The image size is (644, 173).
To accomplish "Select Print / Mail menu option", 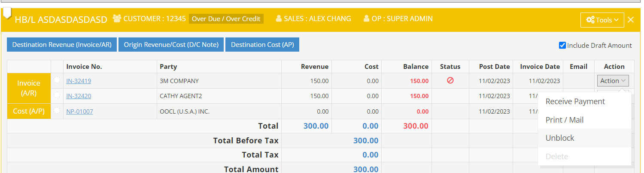I will [x=564, y=120].
